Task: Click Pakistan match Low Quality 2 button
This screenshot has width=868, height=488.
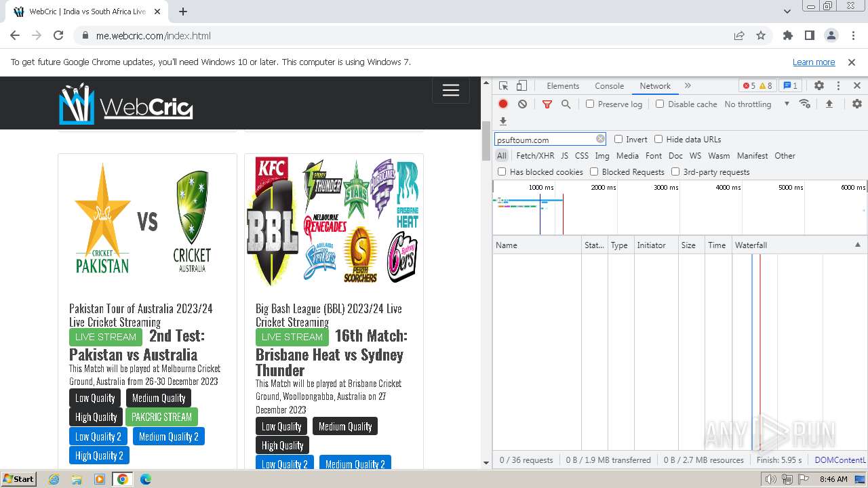Action: (x=98, y=436)
